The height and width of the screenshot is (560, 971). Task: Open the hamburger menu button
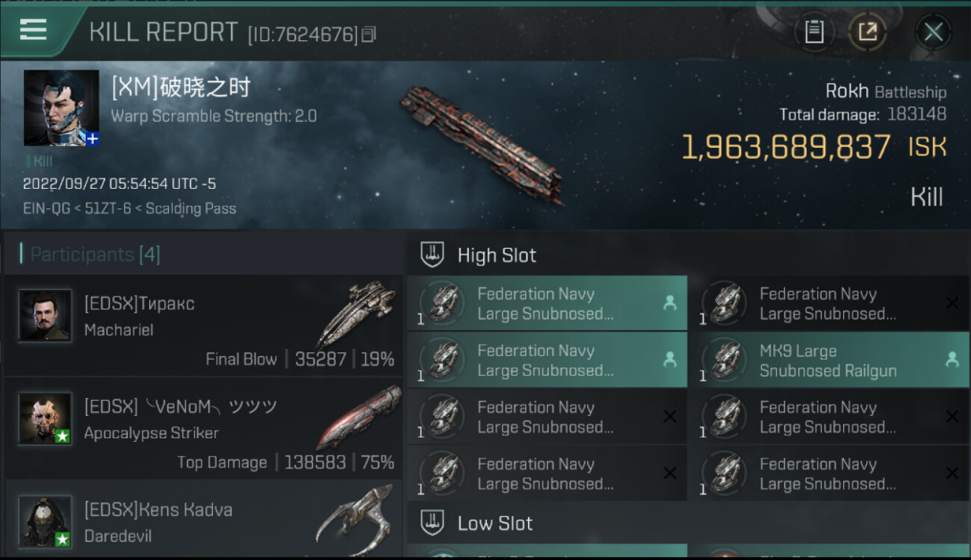[x=34, y=31]
